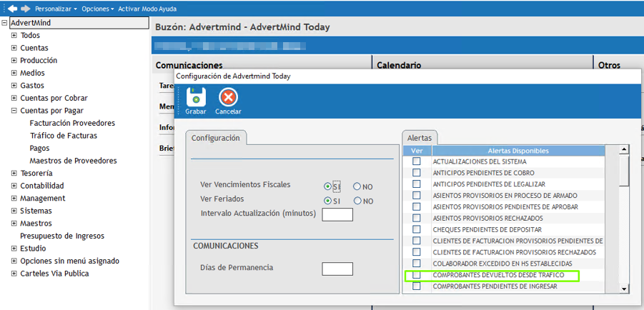This screenshot has height=310, width=644.
Task: Select SI for Ver Vencimientos Fiscales
Action: point(327,186)
